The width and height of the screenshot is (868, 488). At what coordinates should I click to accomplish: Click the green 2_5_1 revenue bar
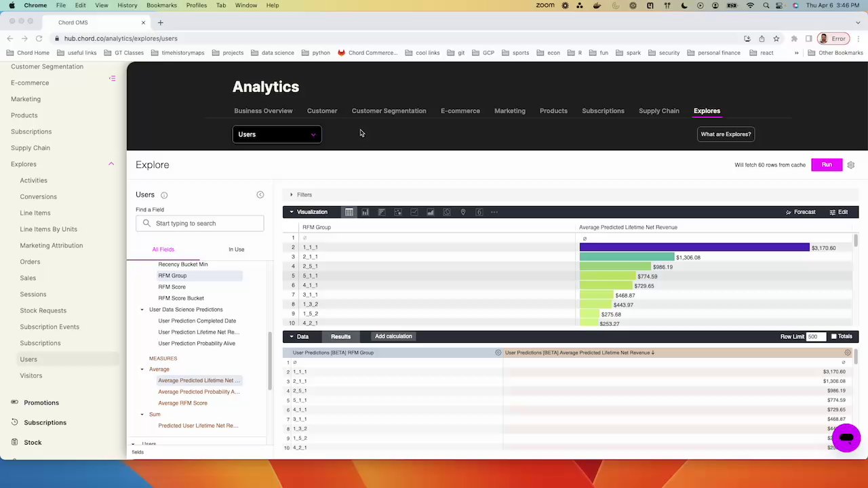tap(615, 266)
